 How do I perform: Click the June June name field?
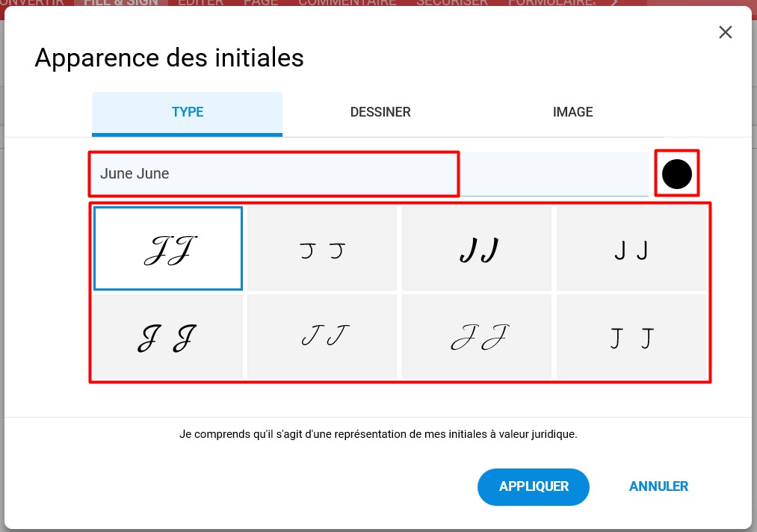[x=369, y=174]
